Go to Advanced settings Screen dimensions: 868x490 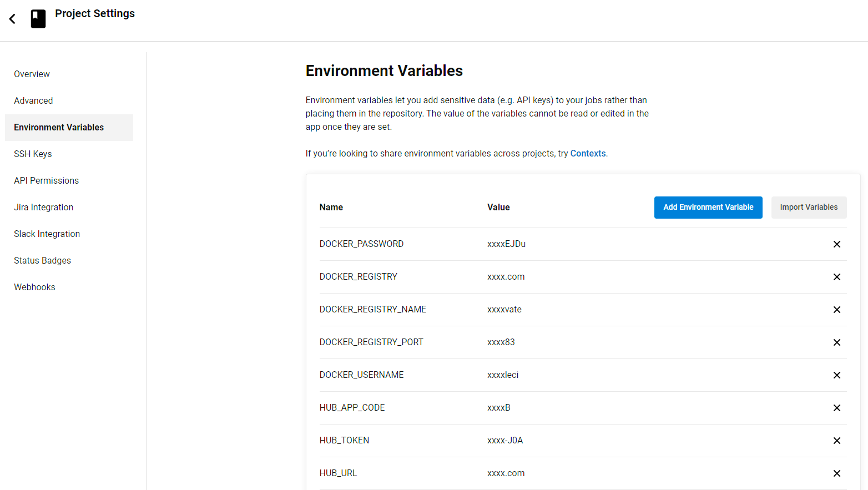pos(33,101)
